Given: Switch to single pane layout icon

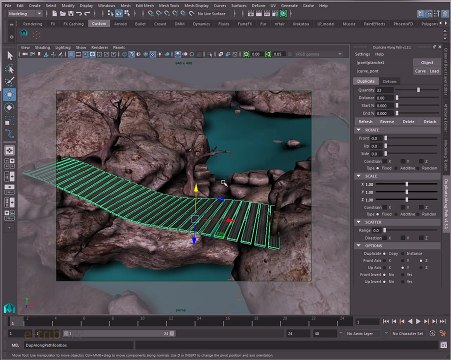Looking at the screenshot, I should [x=9, y=150].
